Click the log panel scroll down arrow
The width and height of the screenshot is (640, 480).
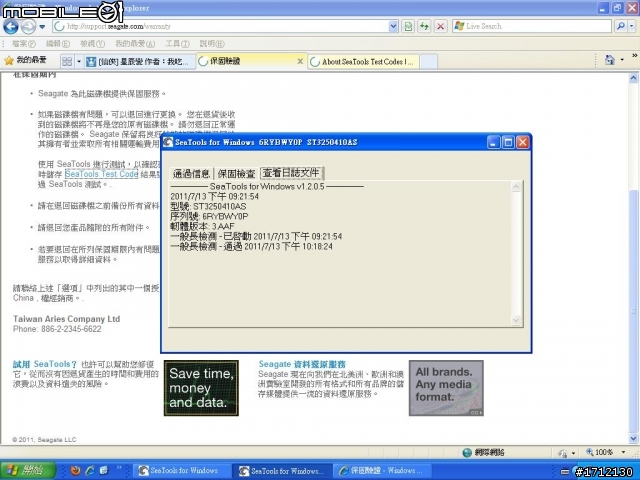(516, 320)
